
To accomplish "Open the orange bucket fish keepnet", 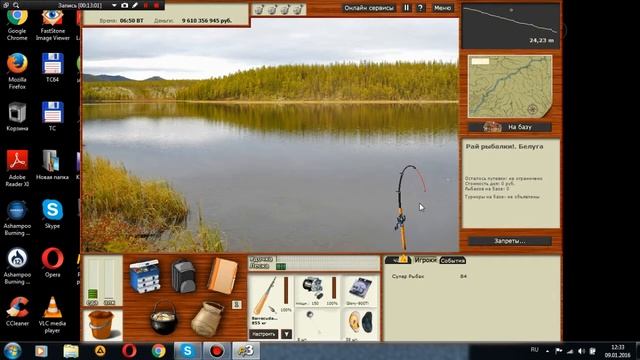I will pos(101,325).
